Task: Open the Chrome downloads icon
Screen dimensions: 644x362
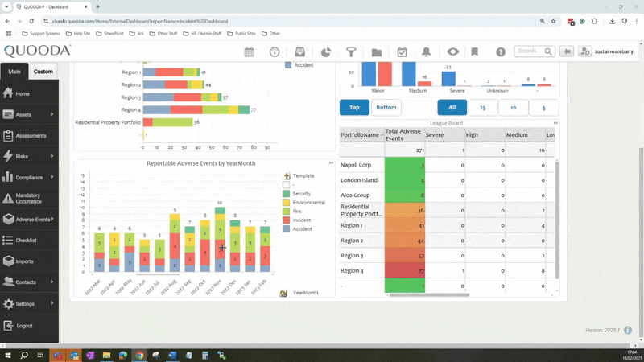Action: 612,21
